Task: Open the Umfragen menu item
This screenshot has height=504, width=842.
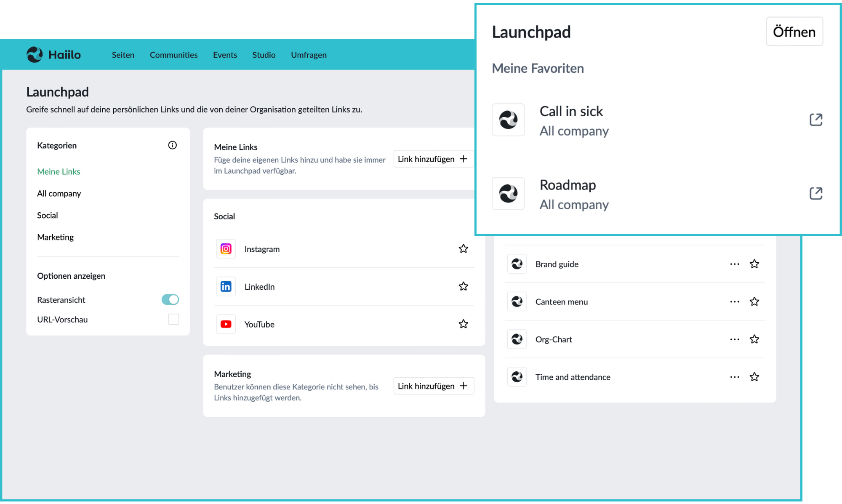Action: [309, 54]
